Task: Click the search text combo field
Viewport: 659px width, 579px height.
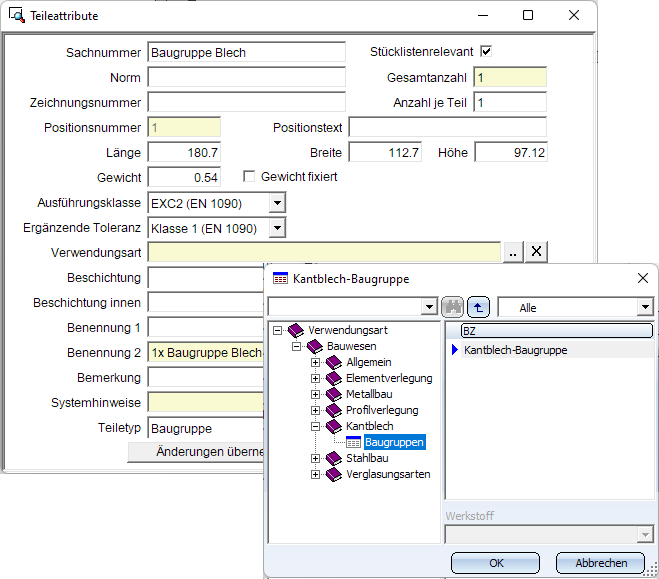Action: [x=345, y=307]
